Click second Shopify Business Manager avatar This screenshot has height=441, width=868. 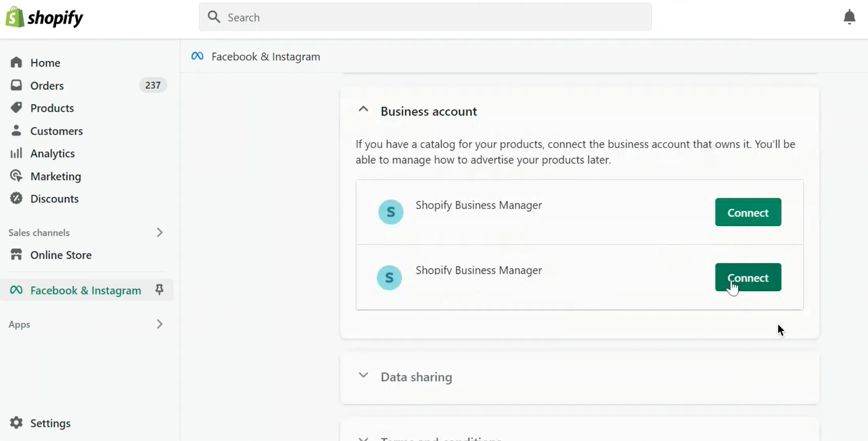pos(389,278)
